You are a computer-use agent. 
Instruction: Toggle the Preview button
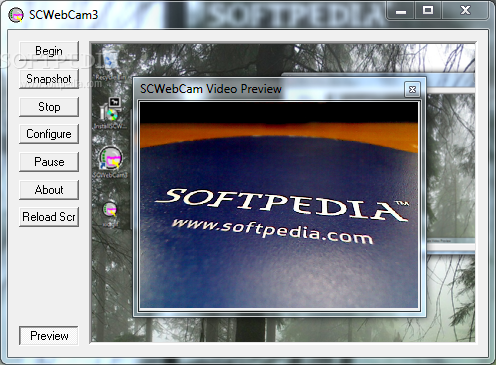[49, 336]
